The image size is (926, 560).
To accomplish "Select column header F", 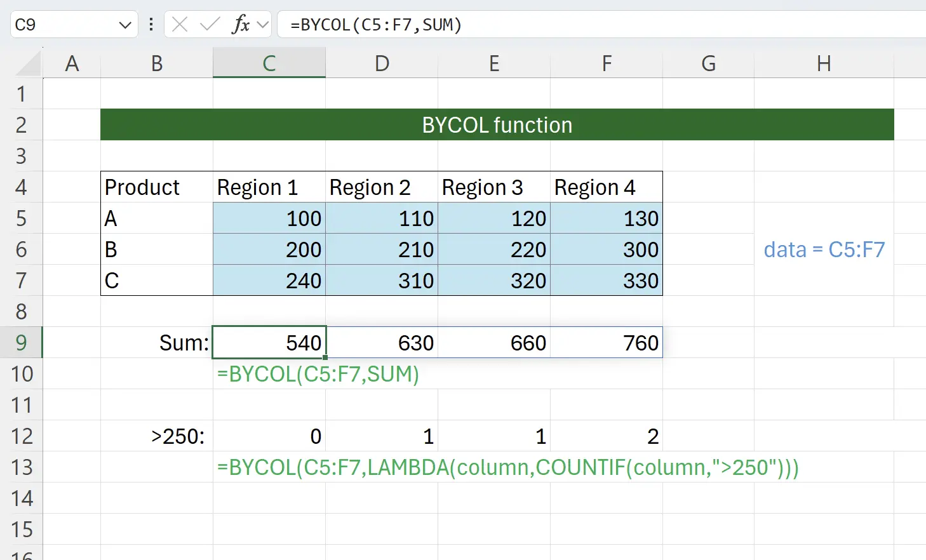I will click(x=607, y=63).
